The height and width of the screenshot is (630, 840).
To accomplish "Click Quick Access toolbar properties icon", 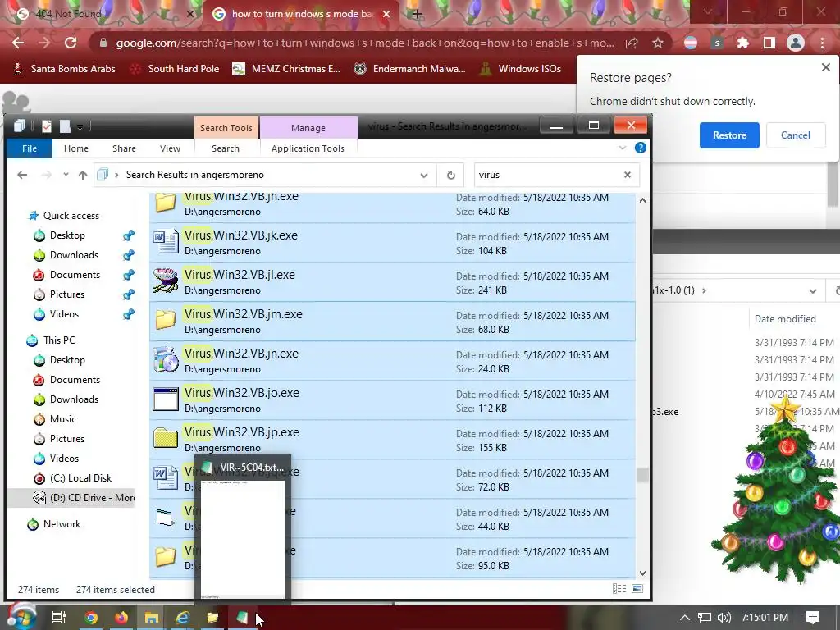I will (47, 126).
